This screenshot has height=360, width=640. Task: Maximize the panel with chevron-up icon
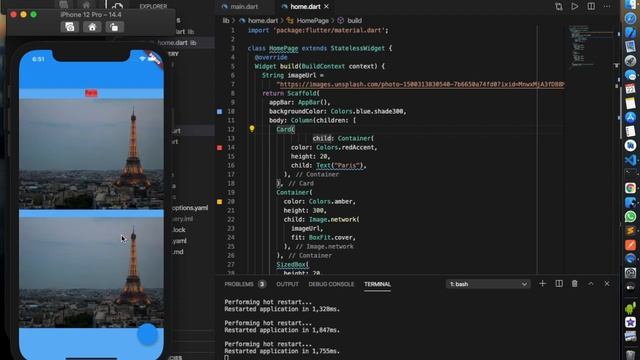pos(591,284)
